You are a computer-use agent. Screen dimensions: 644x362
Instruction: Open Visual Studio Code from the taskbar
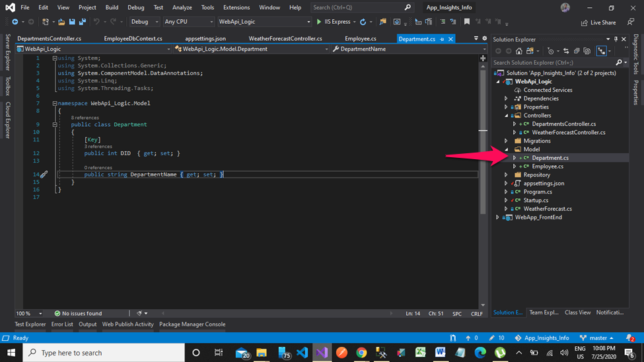tap(302, 353)
